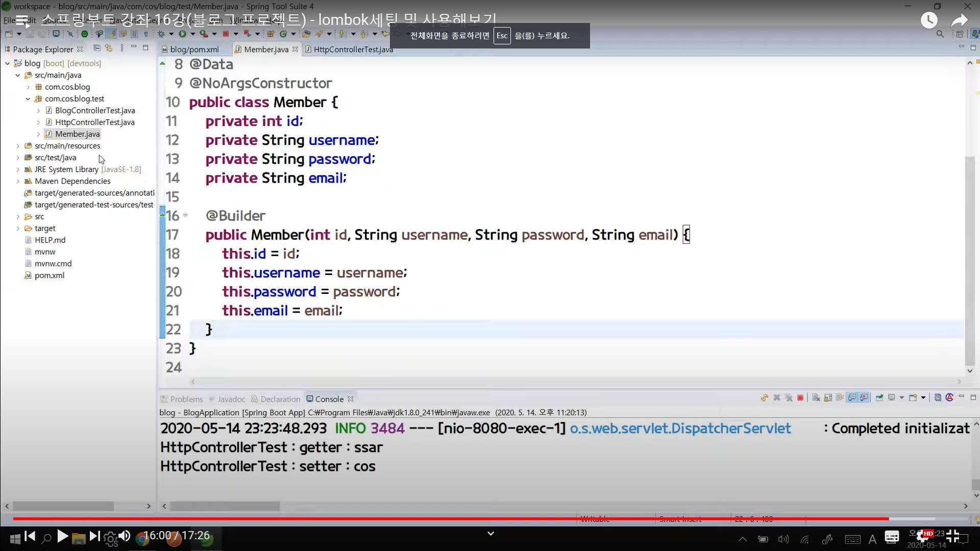Click Remove Launch gray X in console toolbar
The height and width of the screenshot is (551, 980).
[777, 398]
